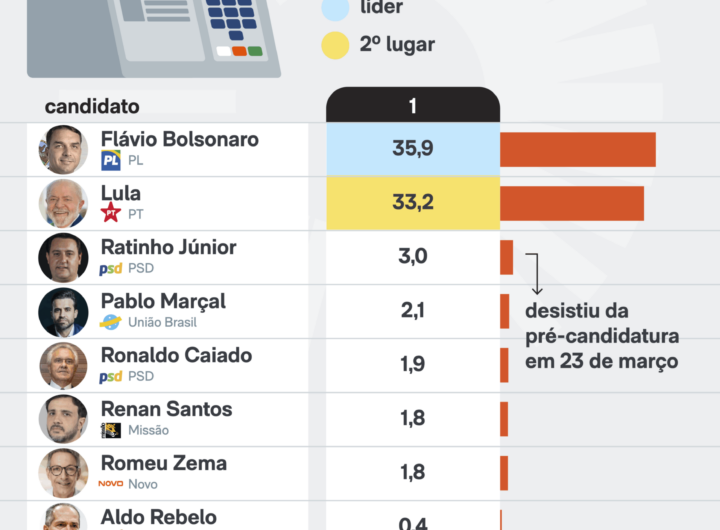This screenshot has height=530, width=720.
Task: Click Ratinho Júnior's PSD party logo
Action: (110, 268)
